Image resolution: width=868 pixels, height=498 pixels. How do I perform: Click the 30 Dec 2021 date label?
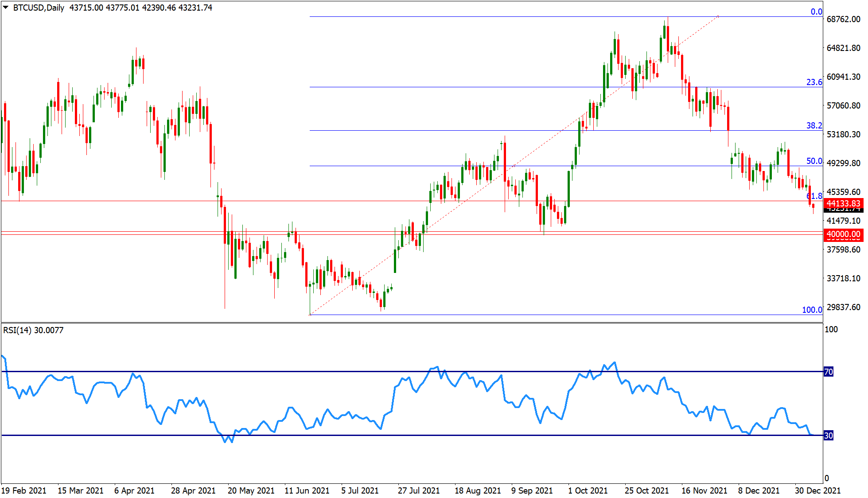(817, 490)
